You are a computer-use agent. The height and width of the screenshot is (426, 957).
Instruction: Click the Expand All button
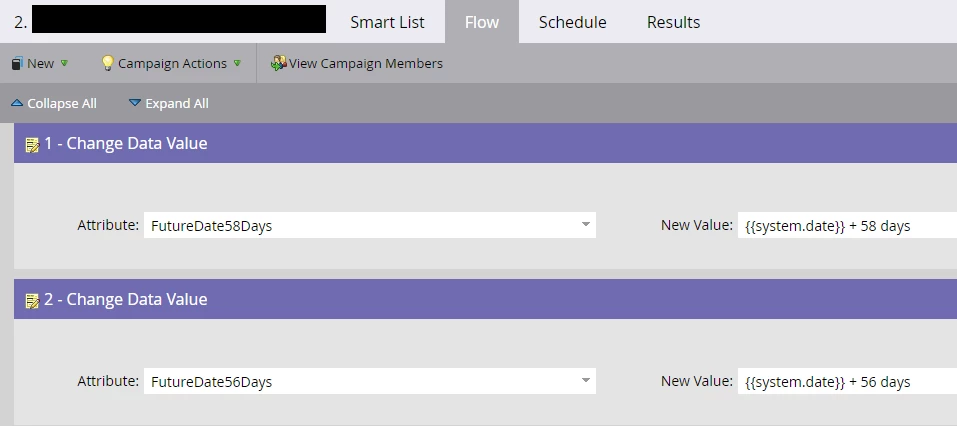169,104
